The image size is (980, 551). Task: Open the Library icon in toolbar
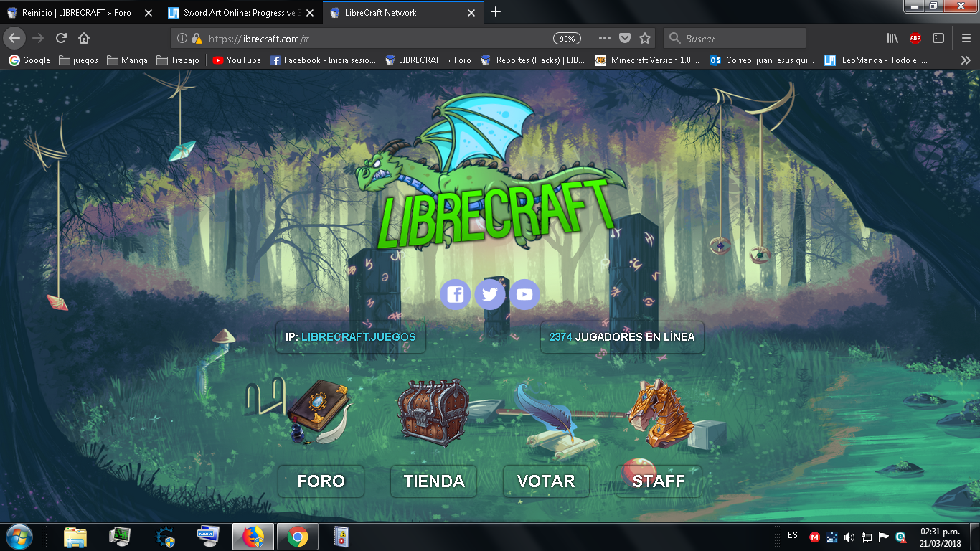coord(892,39)
